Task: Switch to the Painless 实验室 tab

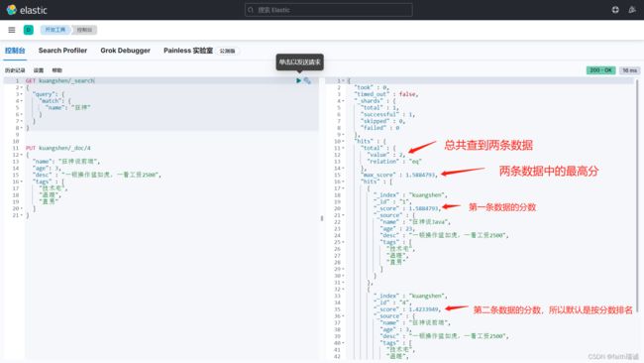Action: [x=188, y=51]
